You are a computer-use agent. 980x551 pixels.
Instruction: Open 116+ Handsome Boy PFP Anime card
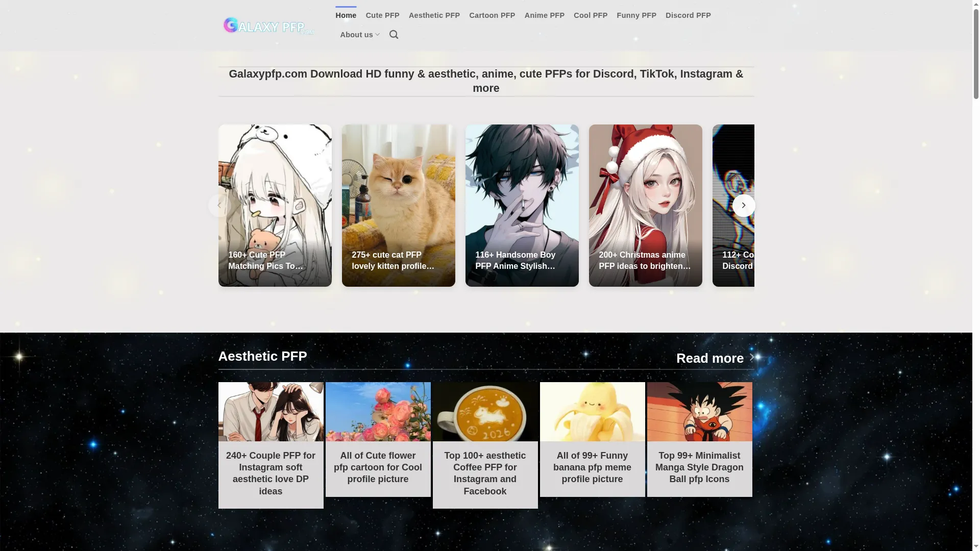(522, 206)
